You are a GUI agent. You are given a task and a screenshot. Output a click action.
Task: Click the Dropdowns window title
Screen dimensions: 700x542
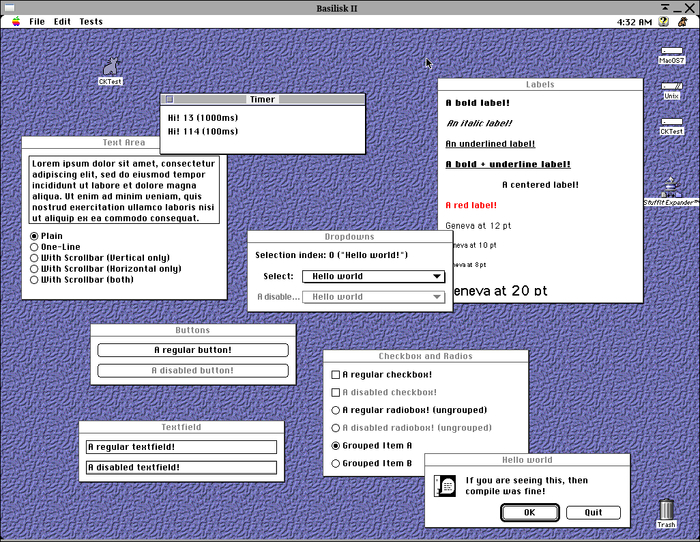tap(350, 237)
